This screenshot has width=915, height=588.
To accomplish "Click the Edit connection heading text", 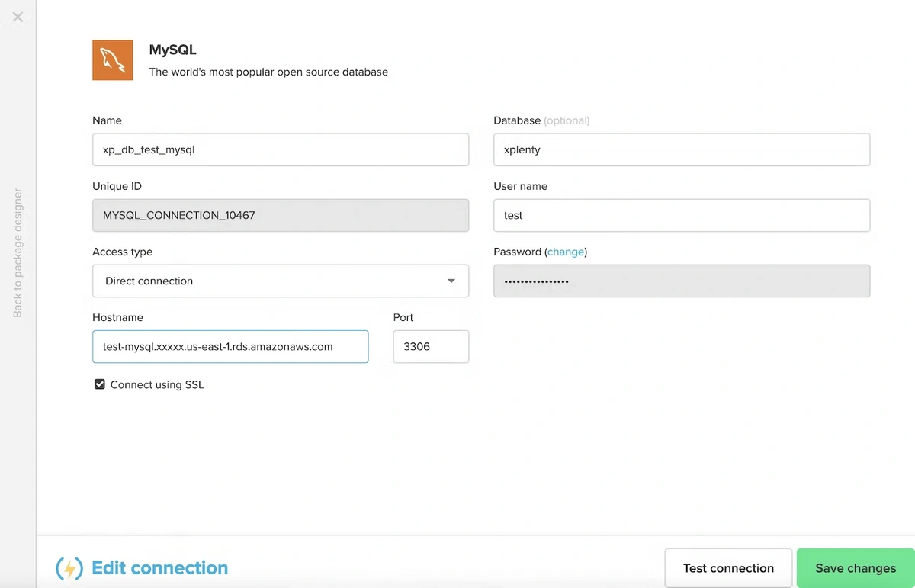I will click(x=160, y=568).
